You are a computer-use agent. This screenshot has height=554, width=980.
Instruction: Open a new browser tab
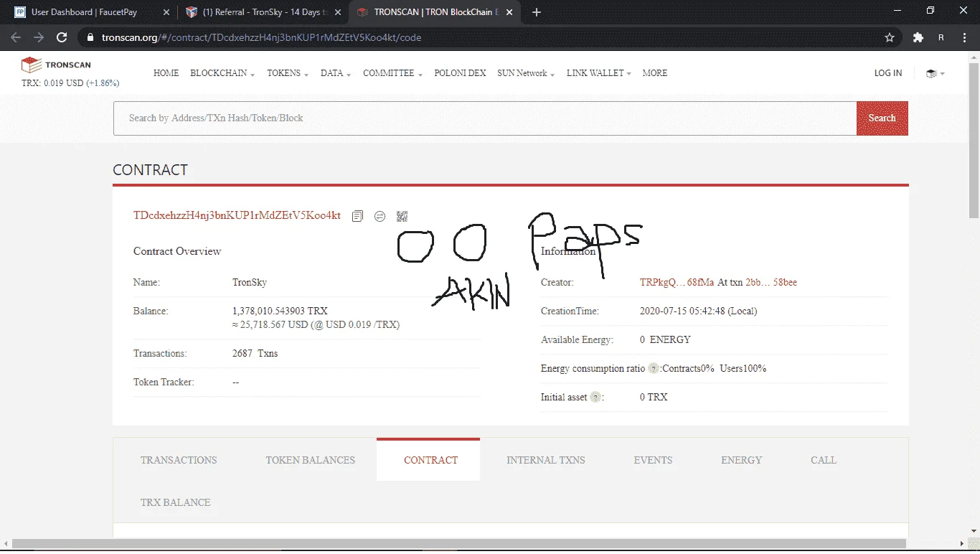coord(537,12)
